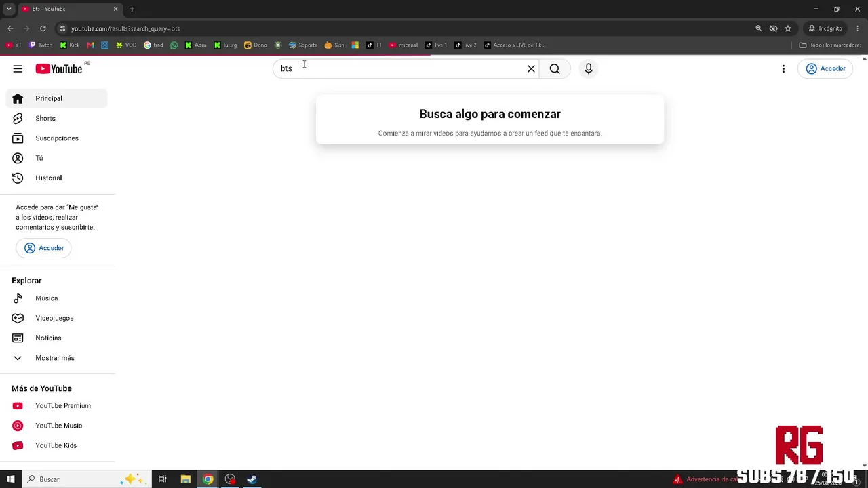The height and width of the screenshot is (488, 868).
Task: Open the live 2 bookmark
Action: coord(465,45)
